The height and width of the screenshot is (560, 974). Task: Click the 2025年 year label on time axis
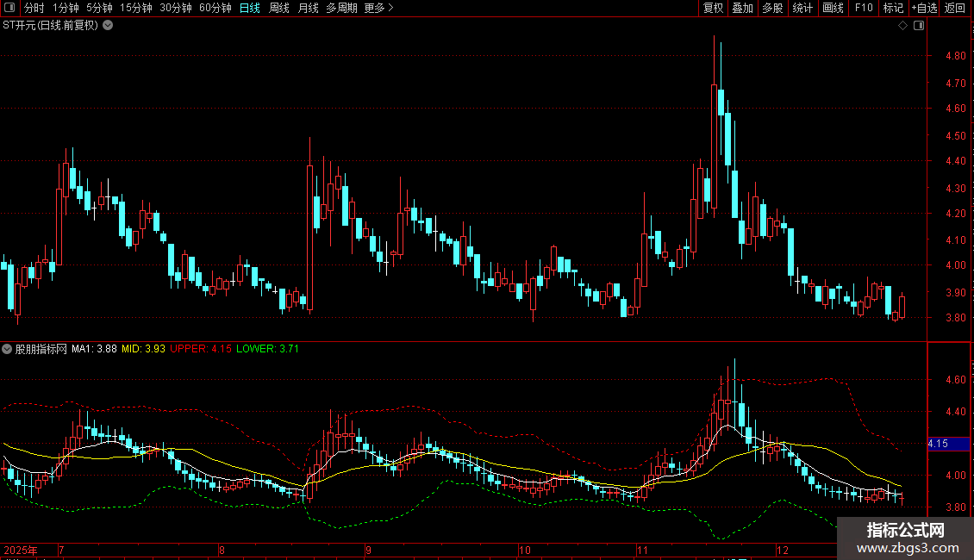click(21, 550)
